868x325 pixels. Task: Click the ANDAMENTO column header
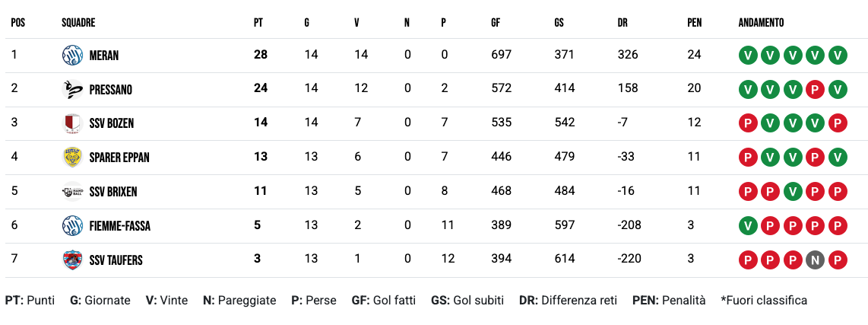761,23
